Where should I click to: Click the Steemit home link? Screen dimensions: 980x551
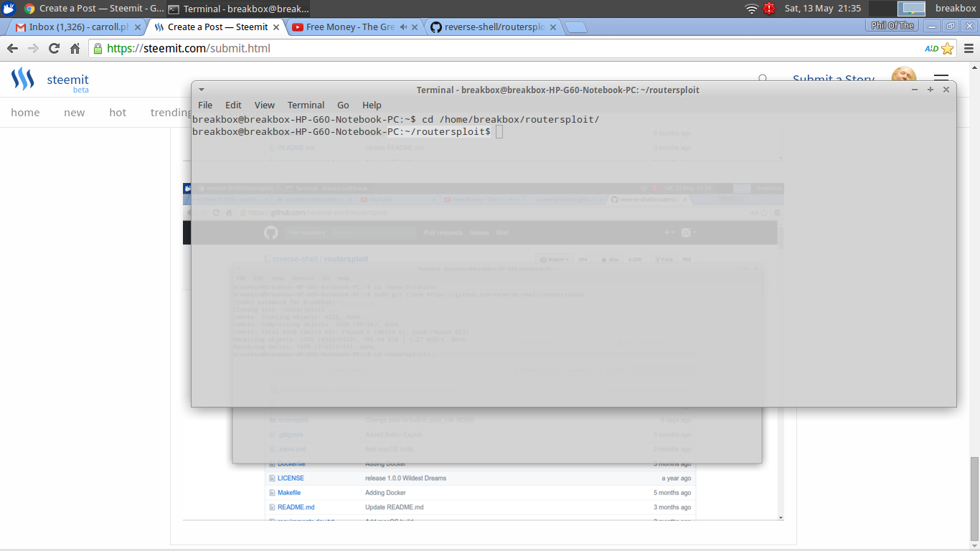coord(25,113)
